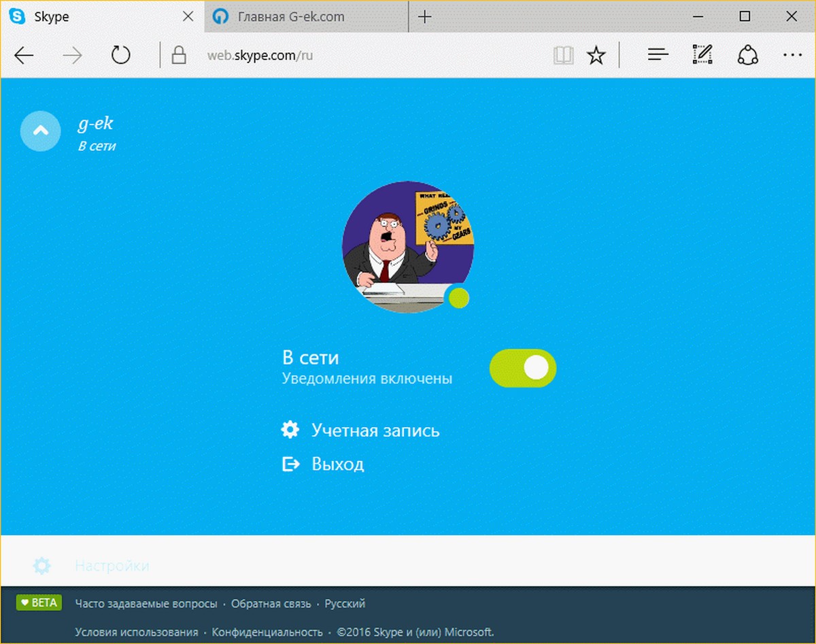The image size is (816, 644).
Task: Close the Edge browser window
Action: point(791,16)
